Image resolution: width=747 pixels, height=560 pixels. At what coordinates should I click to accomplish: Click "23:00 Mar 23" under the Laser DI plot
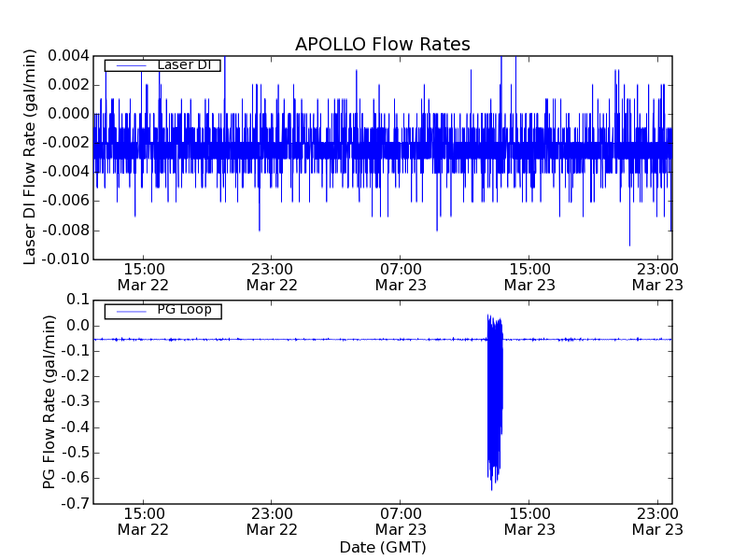pyautogui.click(x=658, y=277)
